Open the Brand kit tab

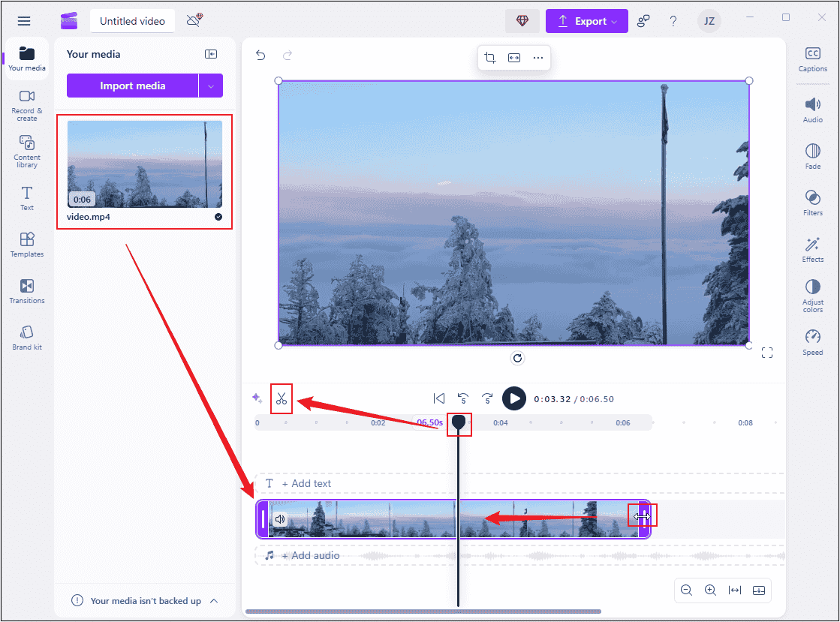coord(27,338)
